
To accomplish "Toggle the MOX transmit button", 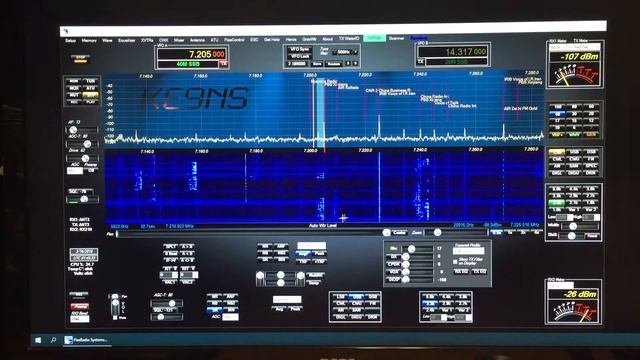I will [74, 88].
